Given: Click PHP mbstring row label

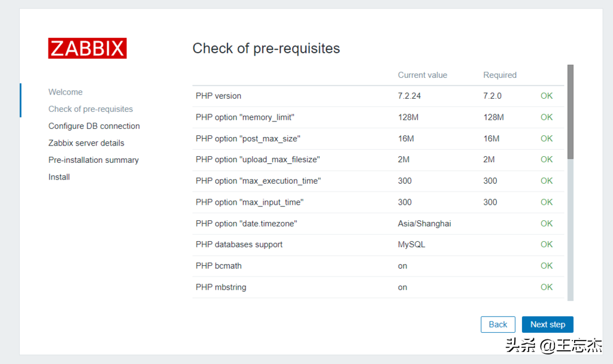Looking at the screenshot, I should click(221, 287).
